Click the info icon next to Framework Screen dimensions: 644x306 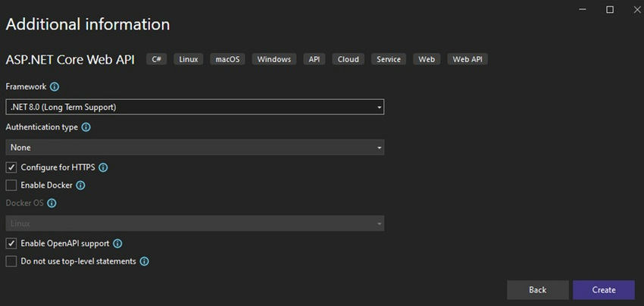[55, 87]
